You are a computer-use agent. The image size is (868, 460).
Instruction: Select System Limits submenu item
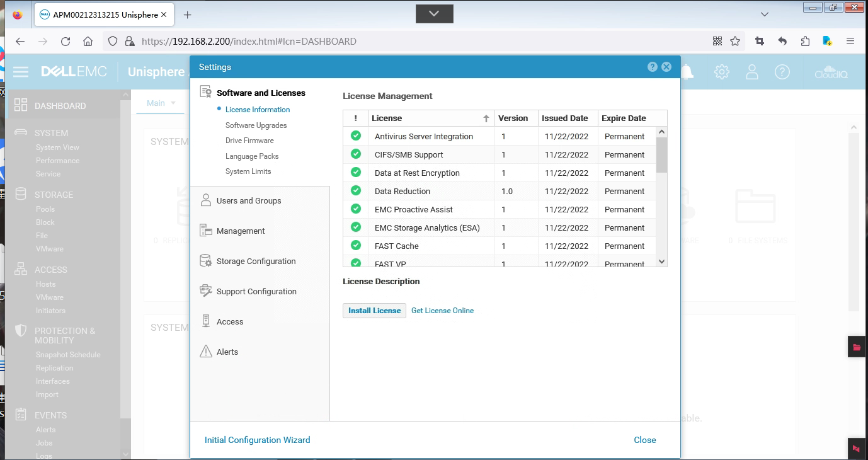pos(248,171)
